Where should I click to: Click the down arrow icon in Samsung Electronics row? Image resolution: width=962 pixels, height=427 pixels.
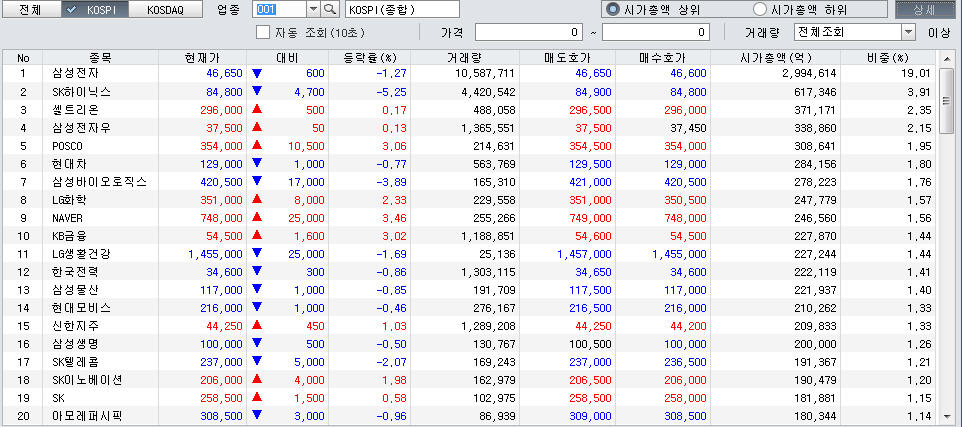pos(257,73)
